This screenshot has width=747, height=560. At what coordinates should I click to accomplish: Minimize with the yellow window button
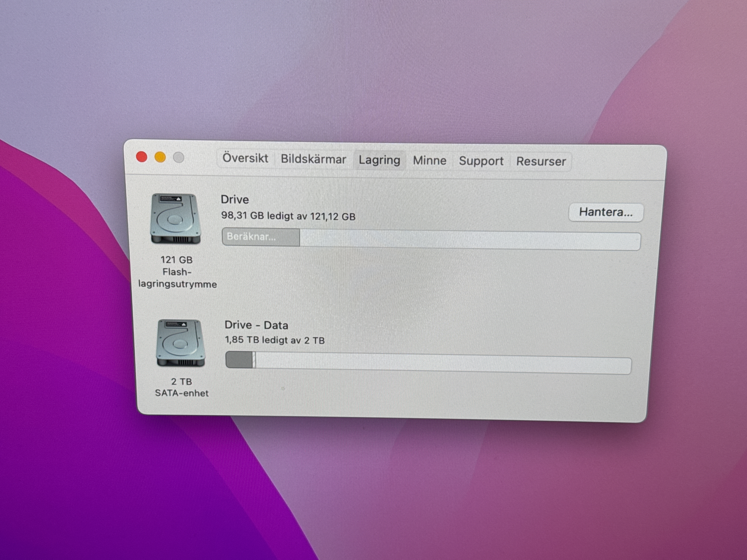pyautogui.click(x=160, y=157)
